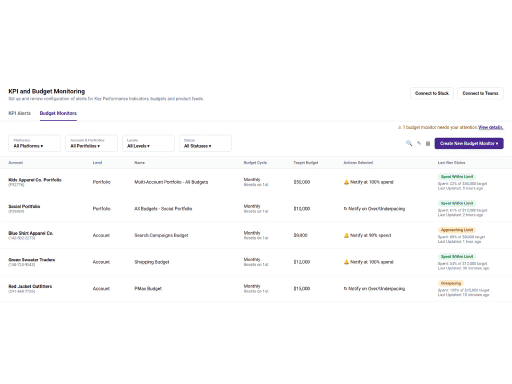This screenshot has width=512, height=384.
Task: Click pacing icon in Red Jacket Outfitters row
Action: [x=345, y=289]
